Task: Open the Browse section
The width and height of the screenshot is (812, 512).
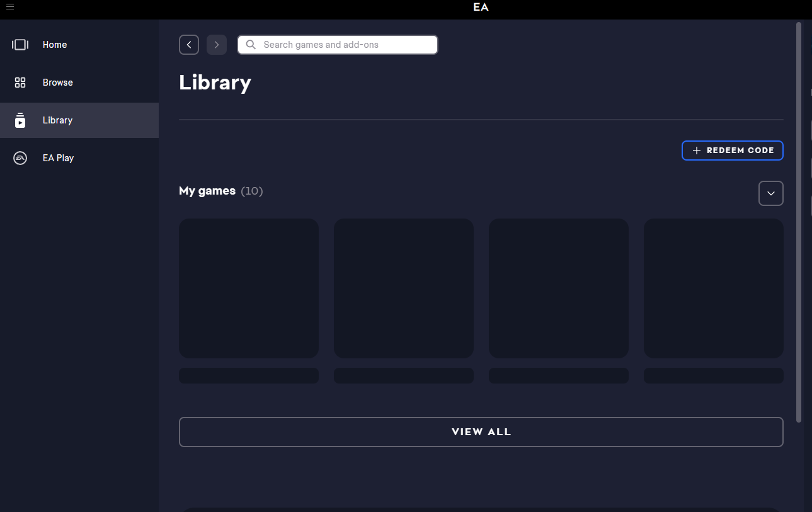Action: click(79, 82)
